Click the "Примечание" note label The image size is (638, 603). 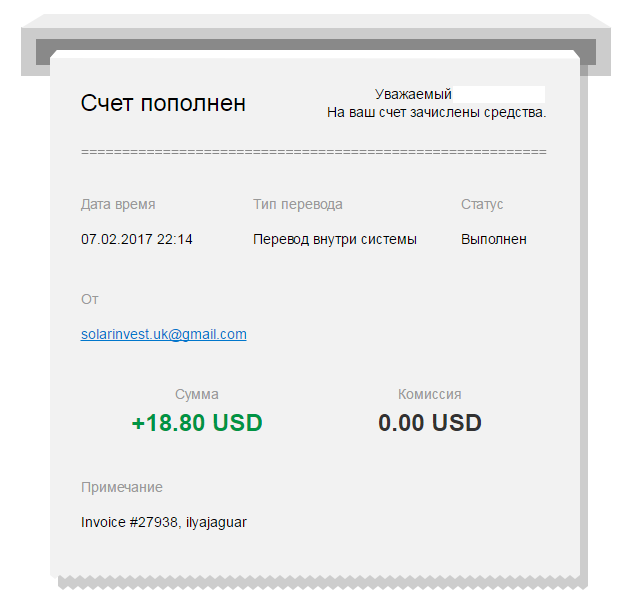pyautogui.click(x=122, y=487)
